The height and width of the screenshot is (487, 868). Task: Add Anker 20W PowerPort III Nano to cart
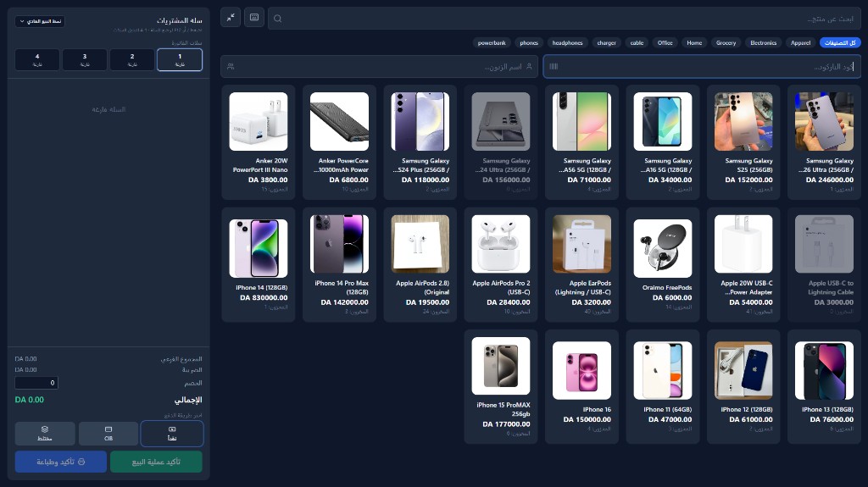pyautogui.click(x=259, y=142)
